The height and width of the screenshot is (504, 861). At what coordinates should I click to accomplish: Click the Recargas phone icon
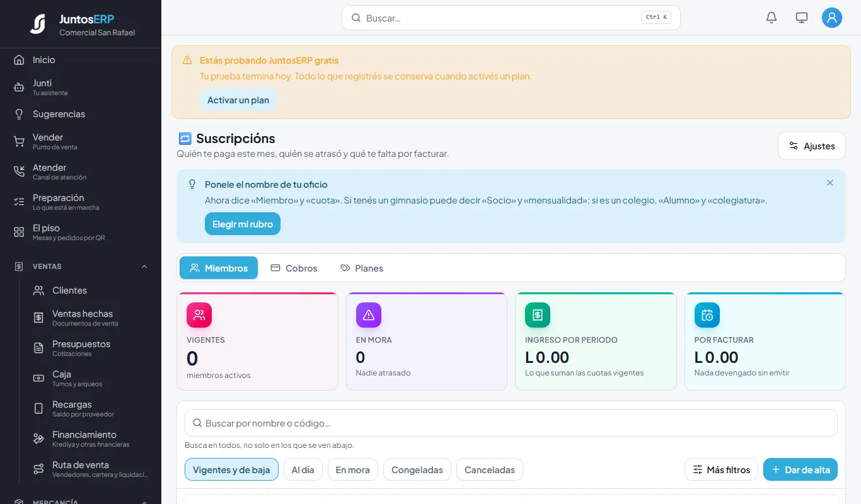(38, 409)
